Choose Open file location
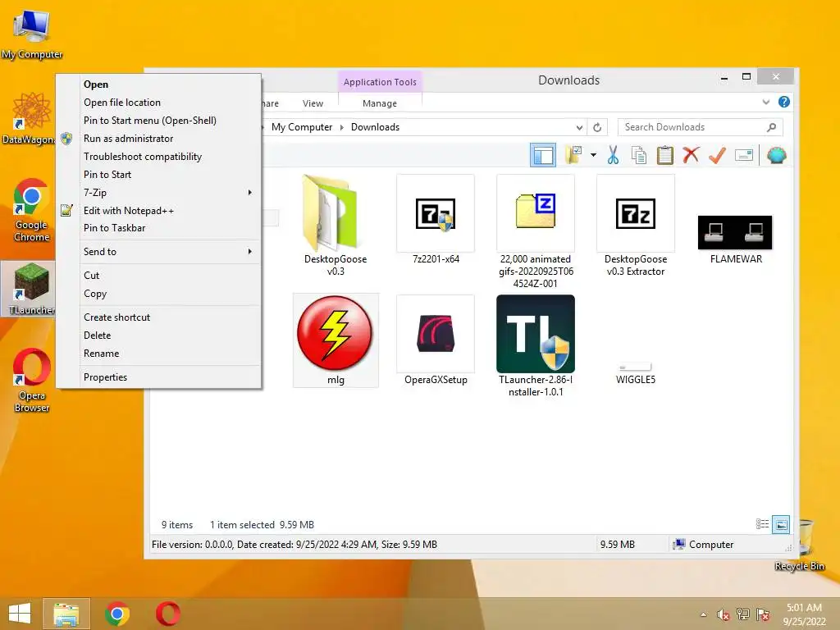840x630 pixels. pos(159,103)
